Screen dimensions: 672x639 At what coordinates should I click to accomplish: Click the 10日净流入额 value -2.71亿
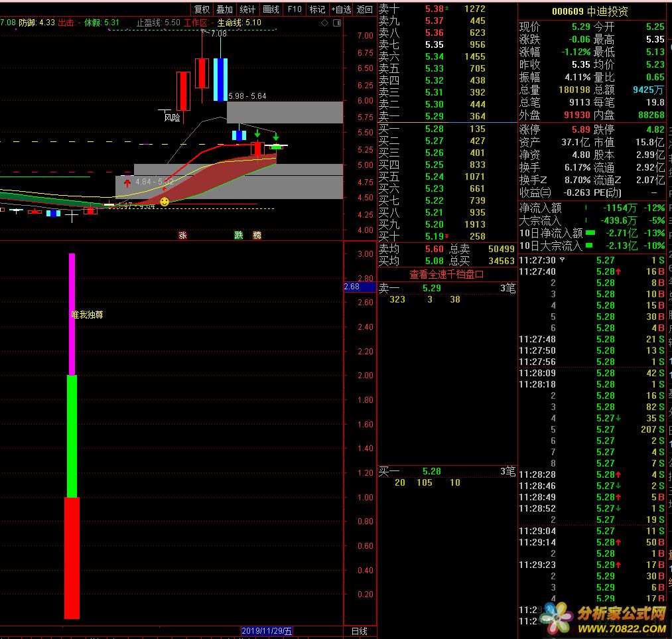pos(622,234)
